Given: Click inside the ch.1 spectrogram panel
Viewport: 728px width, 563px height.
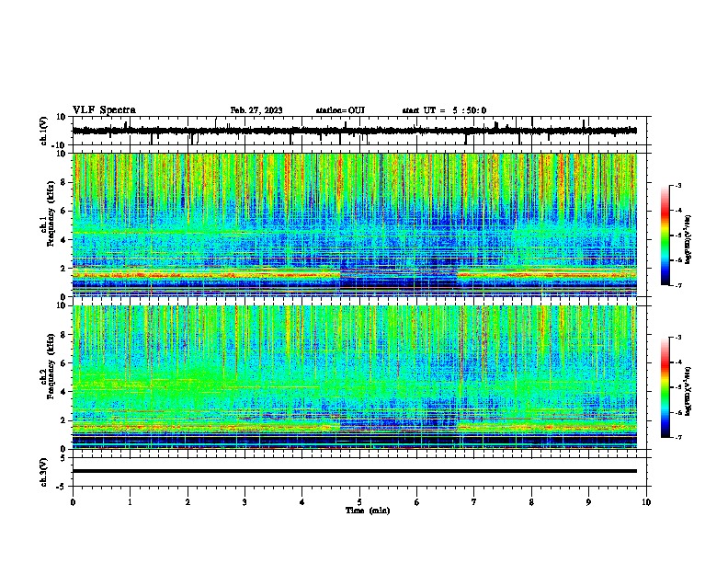Looking at the screenshot, I should (355, 224).
